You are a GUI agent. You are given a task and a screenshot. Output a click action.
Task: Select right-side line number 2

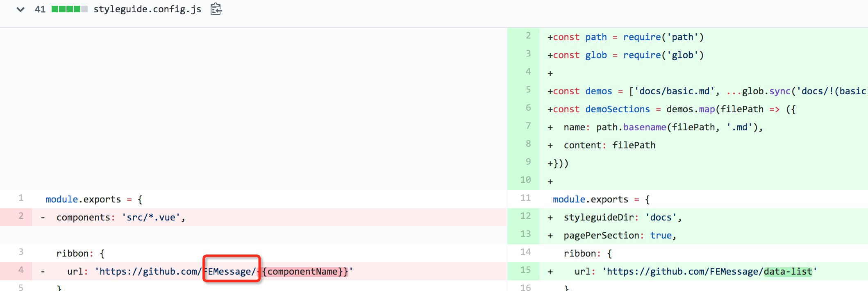tap(528, 36)
